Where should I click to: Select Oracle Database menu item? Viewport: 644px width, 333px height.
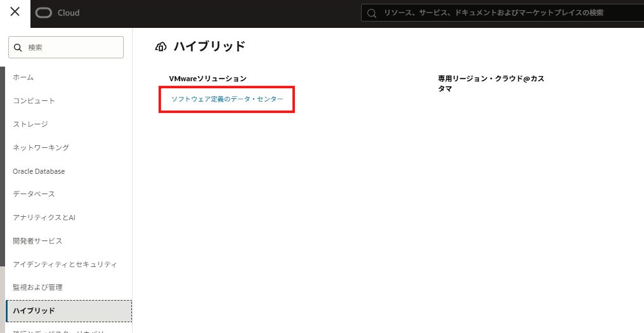click(x=39, y=171)
